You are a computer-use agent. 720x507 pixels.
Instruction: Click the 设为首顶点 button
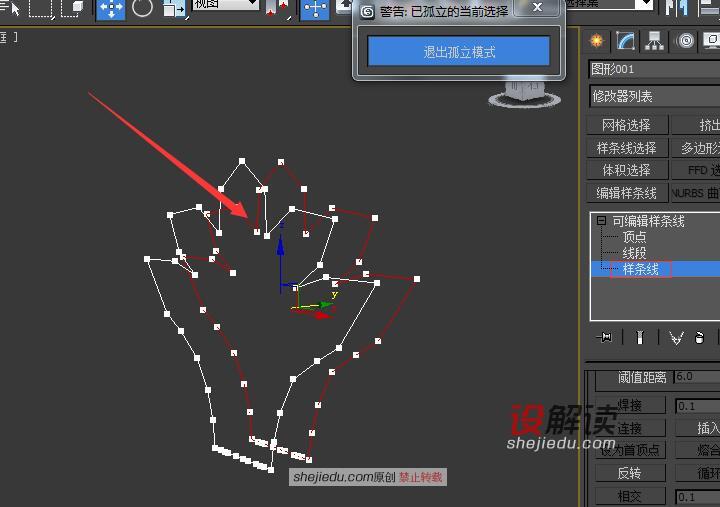tap(630, 450)
